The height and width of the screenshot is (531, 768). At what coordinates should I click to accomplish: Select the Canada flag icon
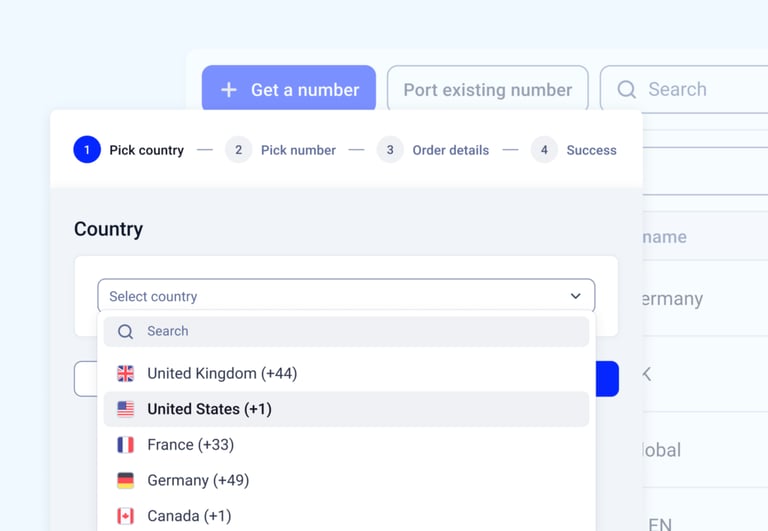click(x=125, y=516)
